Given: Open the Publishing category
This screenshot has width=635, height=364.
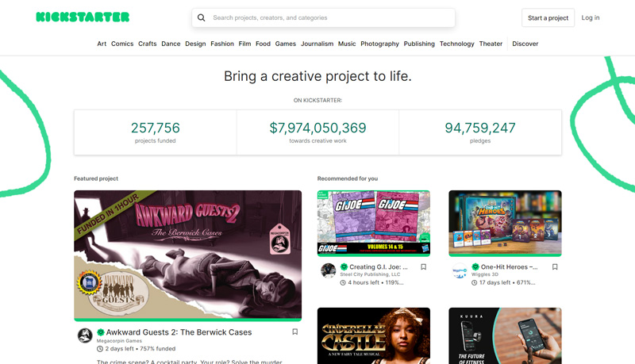Looking at the screenshot, I should pyautogui.click(x=419, y=44).
